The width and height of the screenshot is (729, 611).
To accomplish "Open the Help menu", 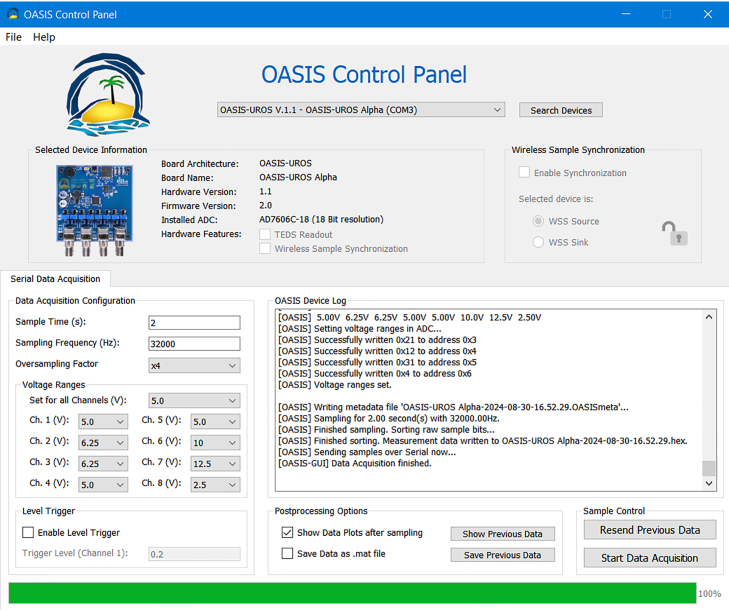I will click(x=44, y=37).
